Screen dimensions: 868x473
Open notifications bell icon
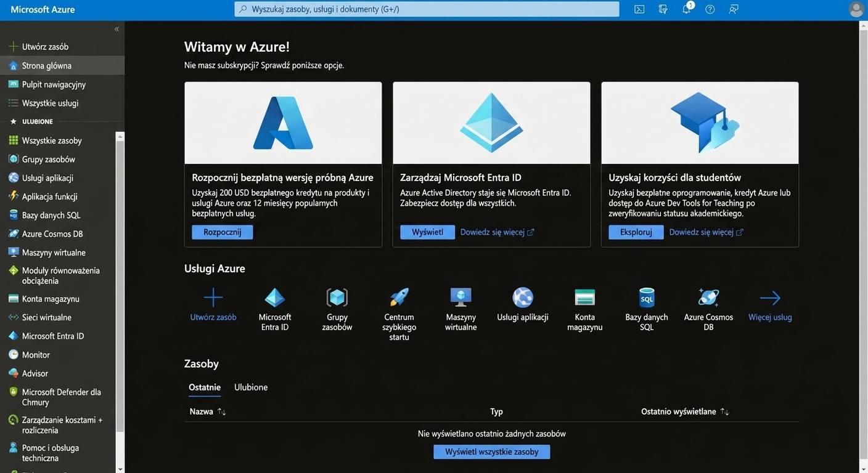[687, 9]
